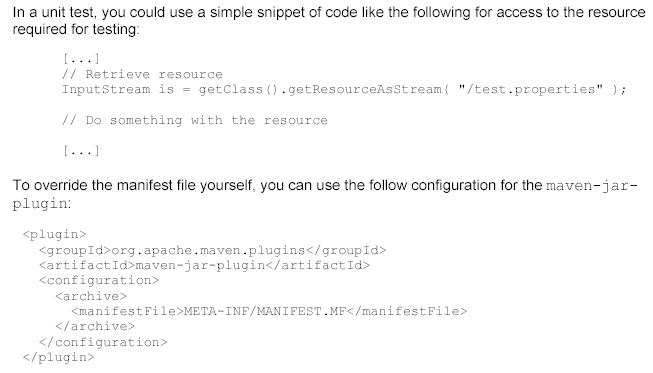The width and height of the screenshot is (653, 373).
Task: Click the 'maven-jar-plugin' artifactId value
Action: click(200, 265)
